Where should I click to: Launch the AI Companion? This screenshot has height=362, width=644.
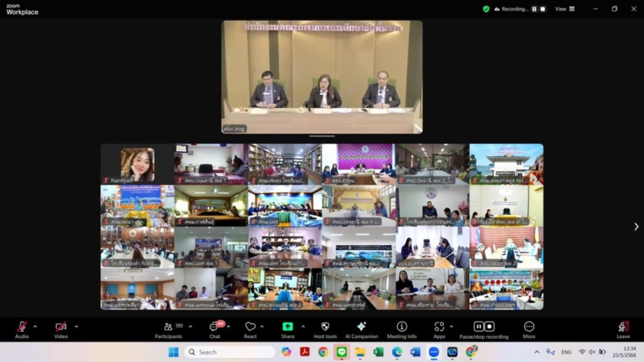[361, 329]
